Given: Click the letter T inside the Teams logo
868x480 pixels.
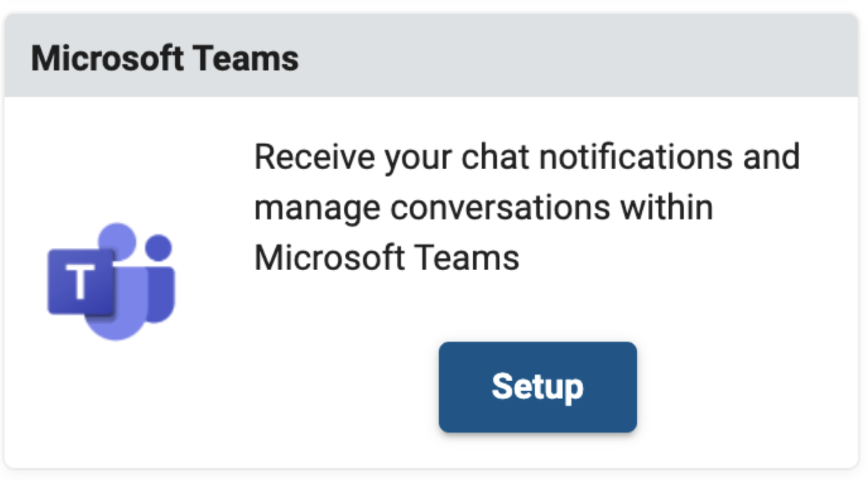Looking at the screenshot, I should click(80, 282).
